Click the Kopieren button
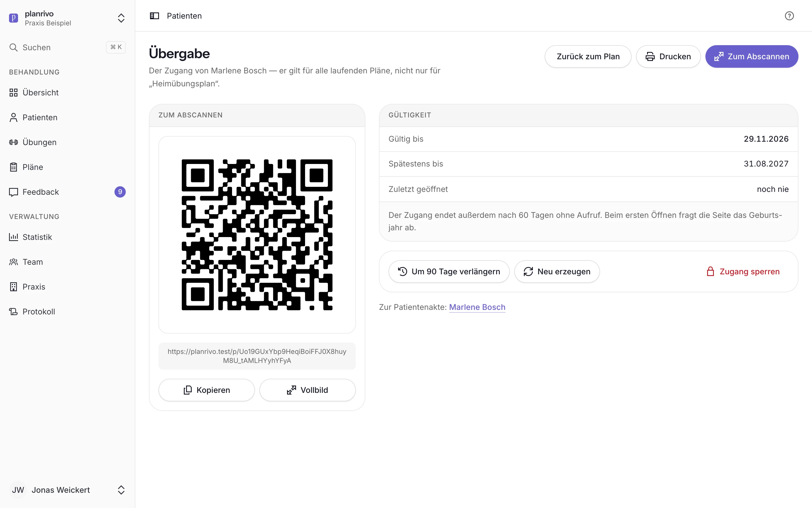Screen dimensions: 812x508 click(x=206, y=390)
